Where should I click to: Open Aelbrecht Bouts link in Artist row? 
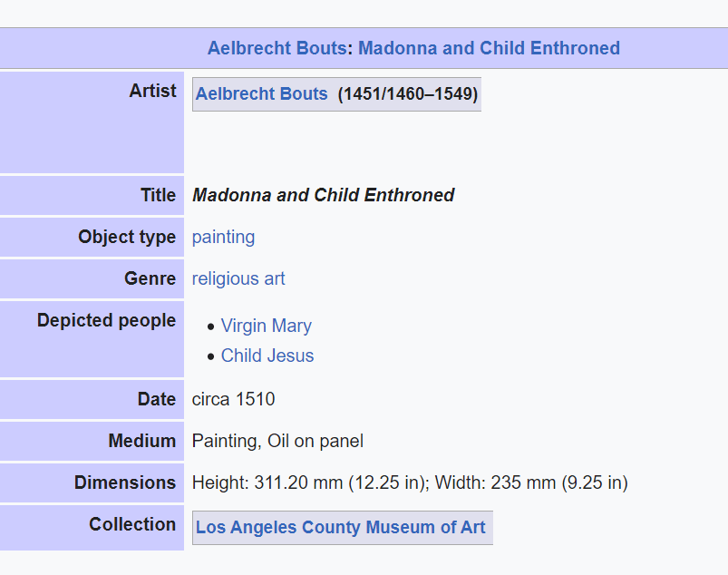point(261,94)
